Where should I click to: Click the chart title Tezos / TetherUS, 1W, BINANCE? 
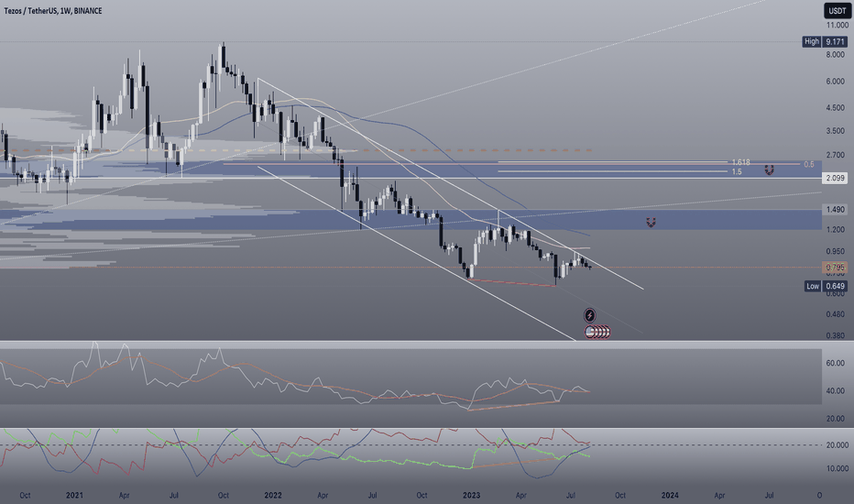pyautogui.click(x=53, y=10)
